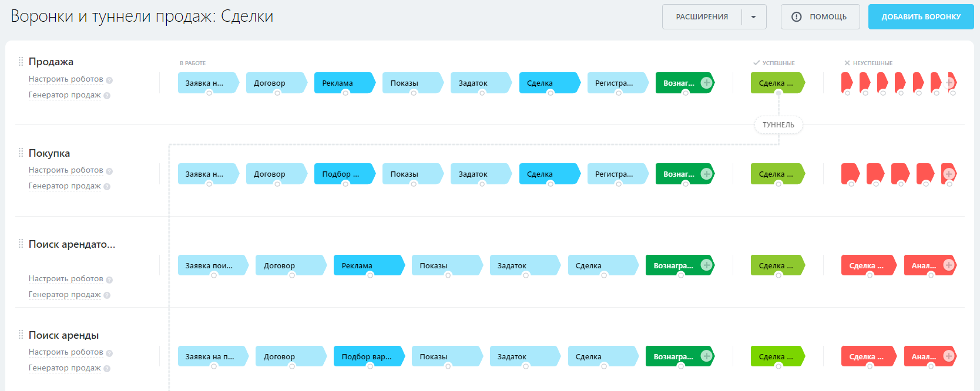Select green successful Сделка ... in Поиск аренды
Viewport: 980px width, 391px height.
[778, 356]
